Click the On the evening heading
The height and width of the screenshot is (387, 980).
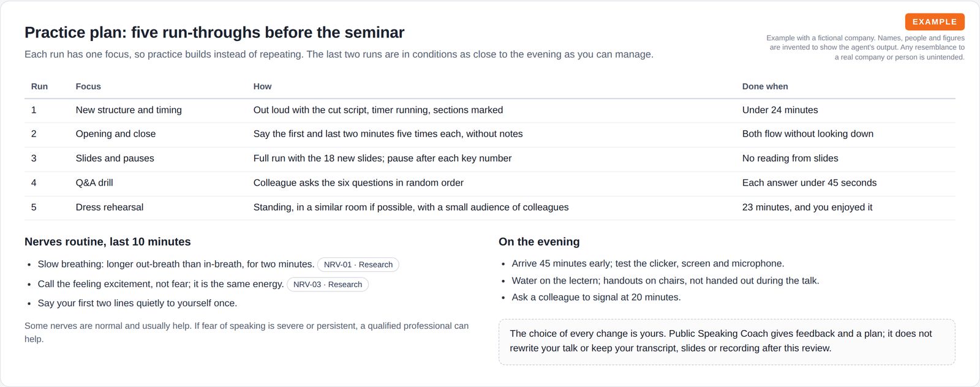pos(539,242)
